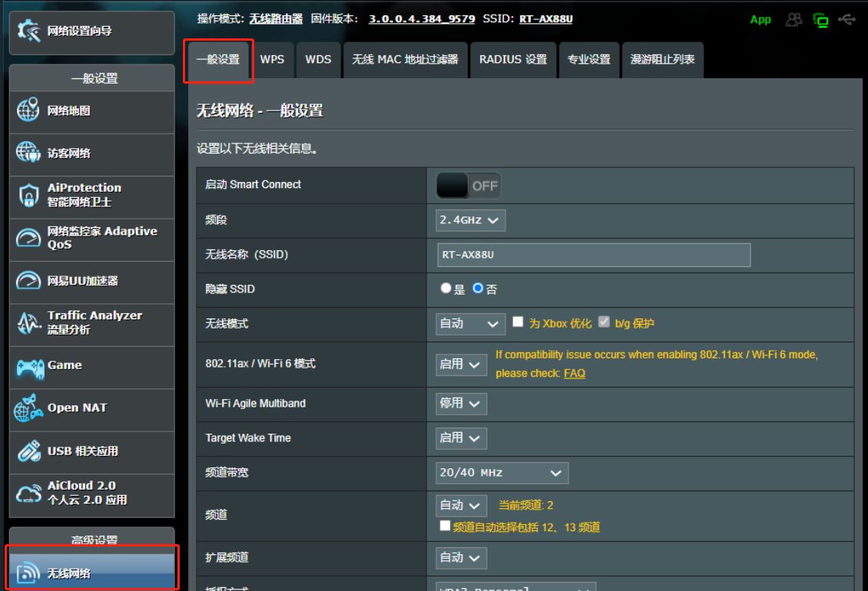Switch to the RADIUS 设置 tab
868x591 pixels.
point(513,60)
